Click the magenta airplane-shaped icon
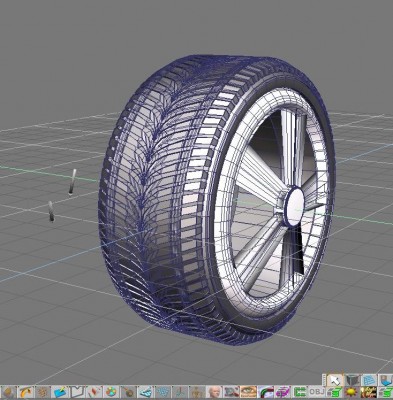Viewport: 393px width, 400px height. [283, 392]
